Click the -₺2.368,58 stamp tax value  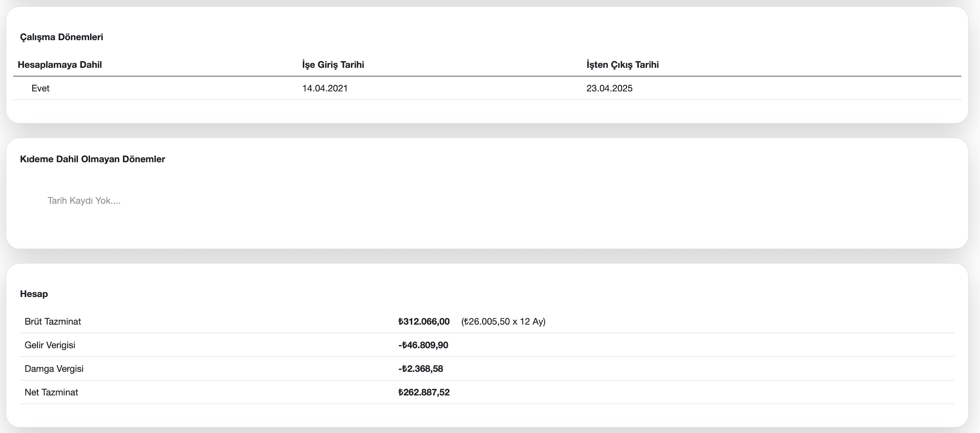pyautogui.click(x=420, y=368)
